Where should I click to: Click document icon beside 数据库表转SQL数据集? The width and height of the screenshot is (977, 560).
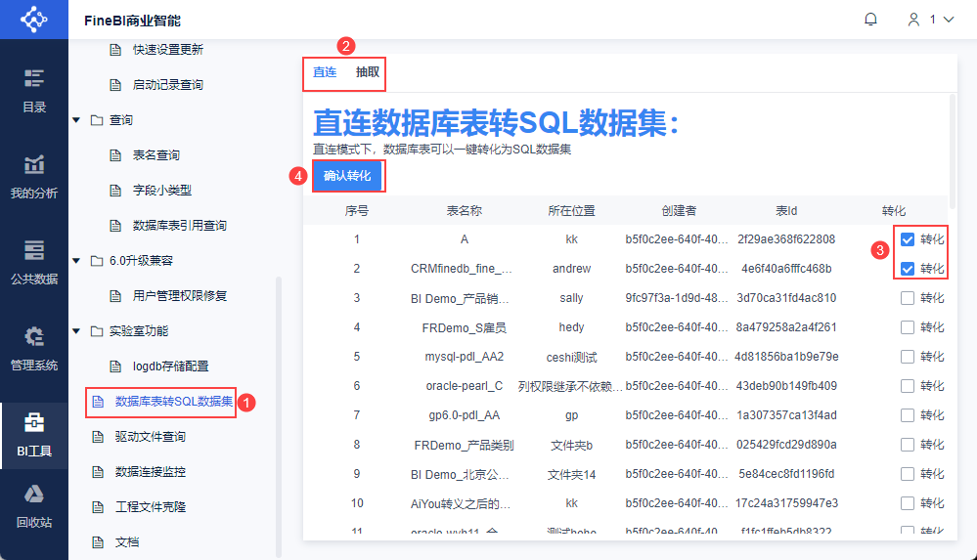pyautogui.click(x=98, y=402)
